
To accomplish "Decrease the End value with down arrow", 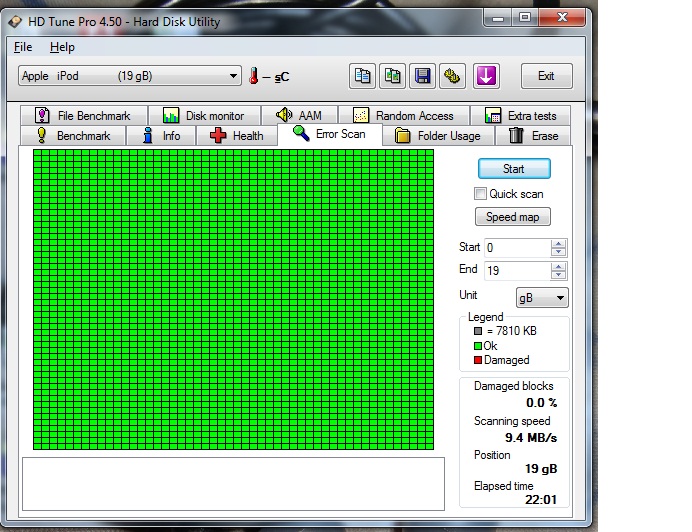I will pos(558,275).
